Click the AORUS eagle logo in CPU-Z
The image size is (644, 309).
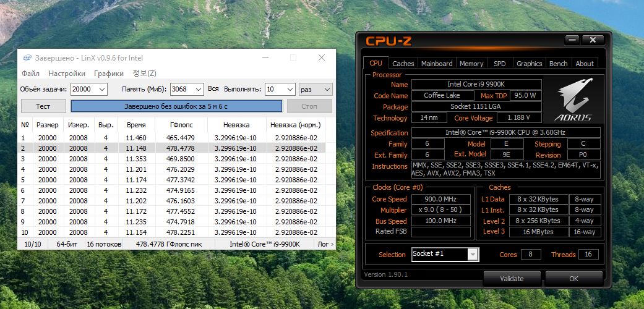(573, 99)
